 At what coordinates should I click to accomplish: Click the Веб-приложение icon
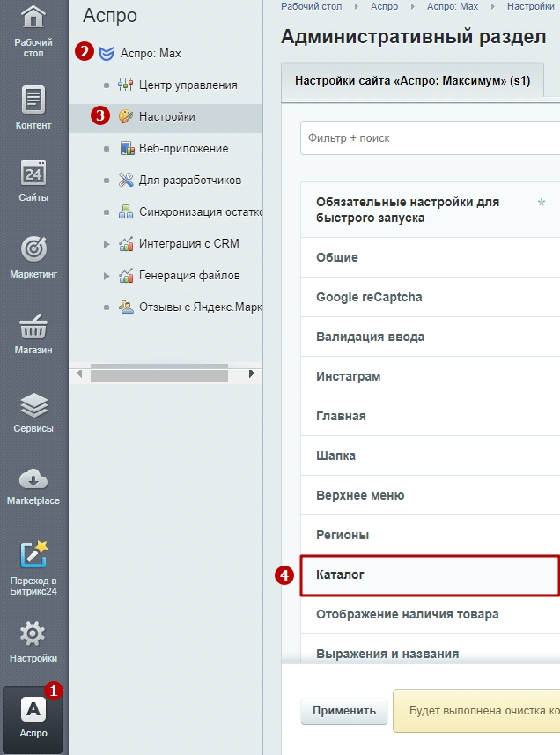127,148
